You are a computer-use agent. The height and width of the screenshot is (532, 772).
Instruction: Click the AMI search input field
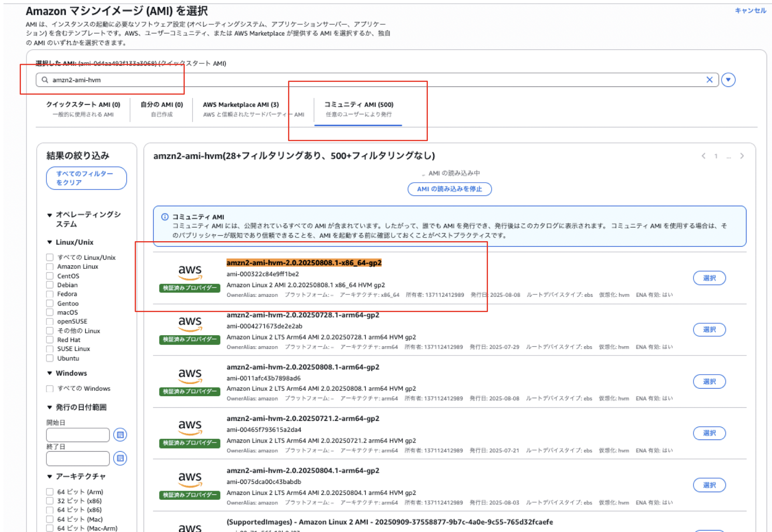point(377,80)
